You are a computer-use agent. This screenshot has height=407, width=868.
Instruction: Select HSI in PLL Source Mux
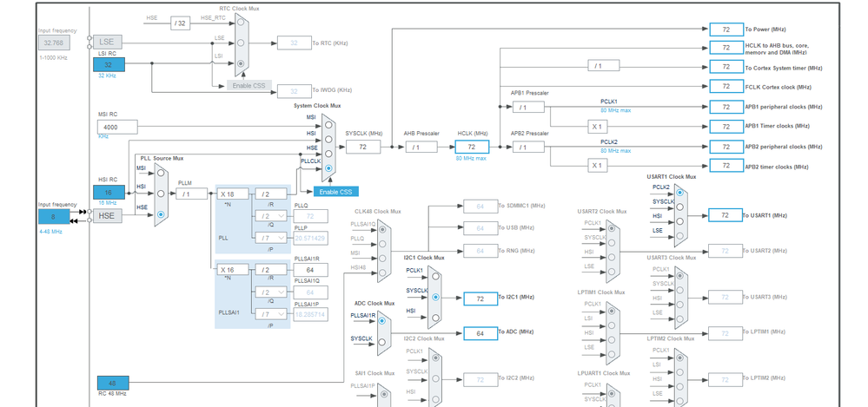coord(161,194)
